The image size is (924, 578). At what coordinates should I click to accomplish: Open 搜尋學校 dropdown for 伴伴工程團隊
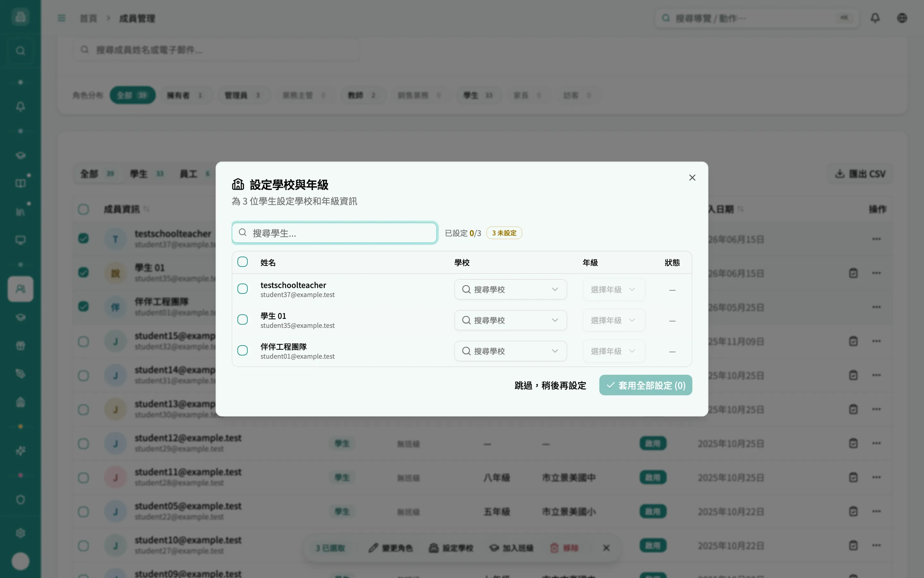[x=510, y=351]
